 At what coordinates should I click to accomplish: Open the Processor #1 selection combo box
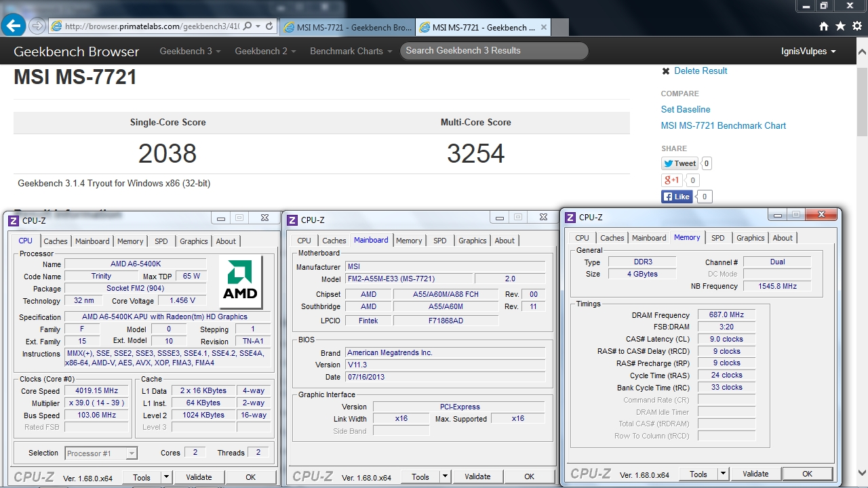[x=101, y=453]
